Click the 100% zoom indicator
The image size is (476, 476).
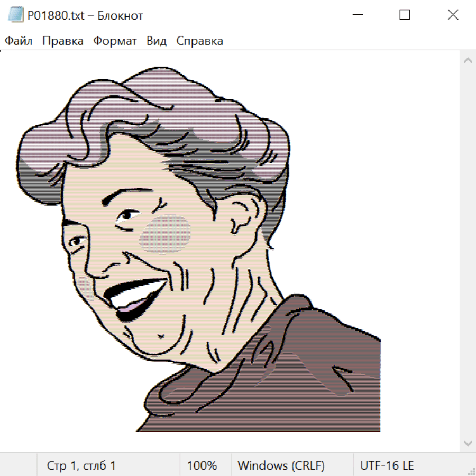(202, 465)
